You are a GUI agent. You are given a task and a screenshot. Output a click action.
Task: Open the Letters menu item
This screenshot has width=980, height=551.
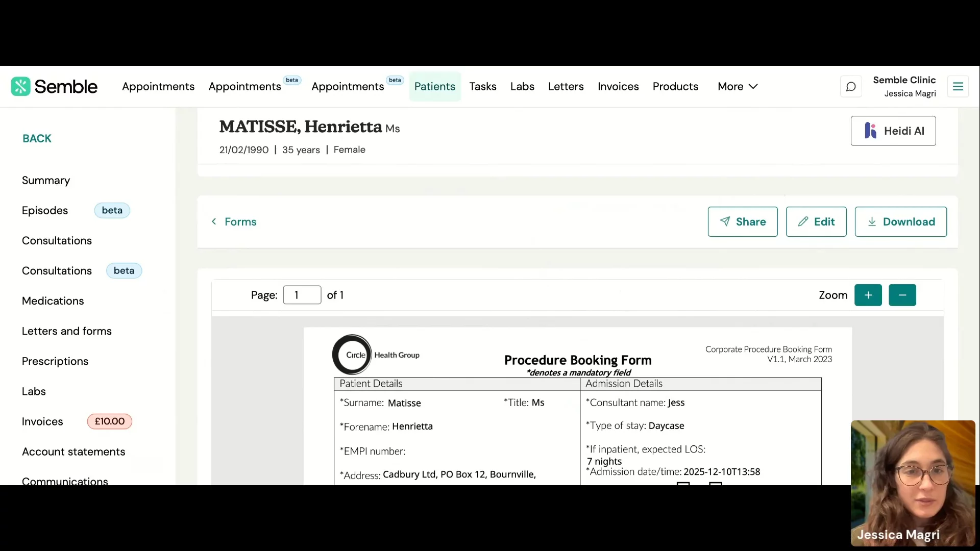point(566,87)
